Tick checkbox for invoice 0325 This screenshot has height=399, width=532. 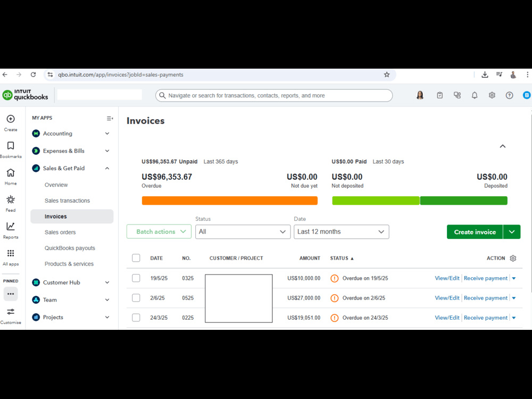point(136,278)
